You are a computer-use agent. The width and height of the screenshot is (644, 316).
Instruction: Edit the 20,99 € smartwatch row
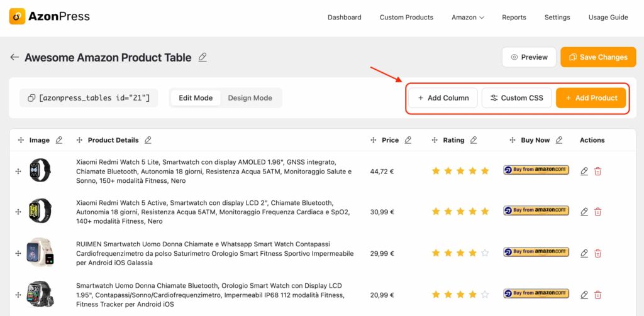click(584, 295)
